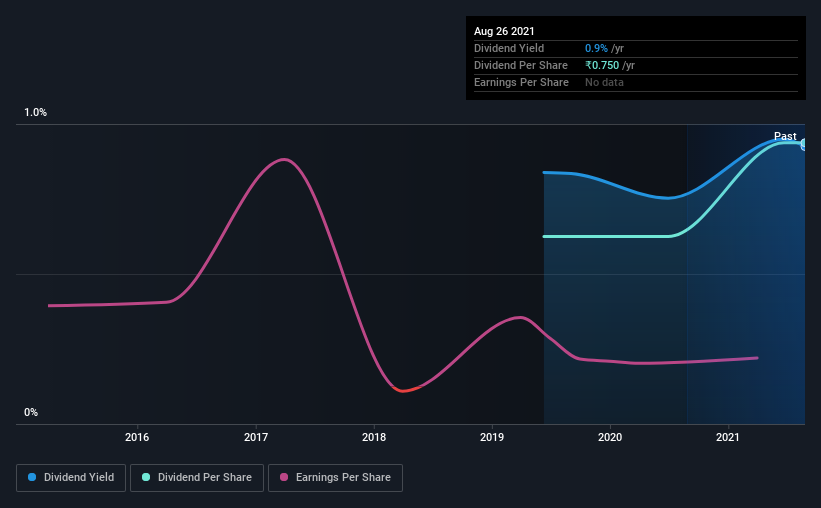Image resolution: width=821 pixels, height=508 pixels.
Task: Select the 2021 label on the x-axis
Action: click(x=728, y=437)
